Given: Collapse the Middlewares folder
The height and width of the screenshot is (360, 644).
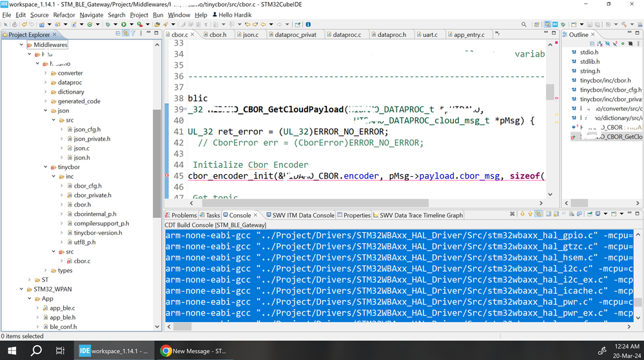Looking at the screenshot, I should (21, 45).
